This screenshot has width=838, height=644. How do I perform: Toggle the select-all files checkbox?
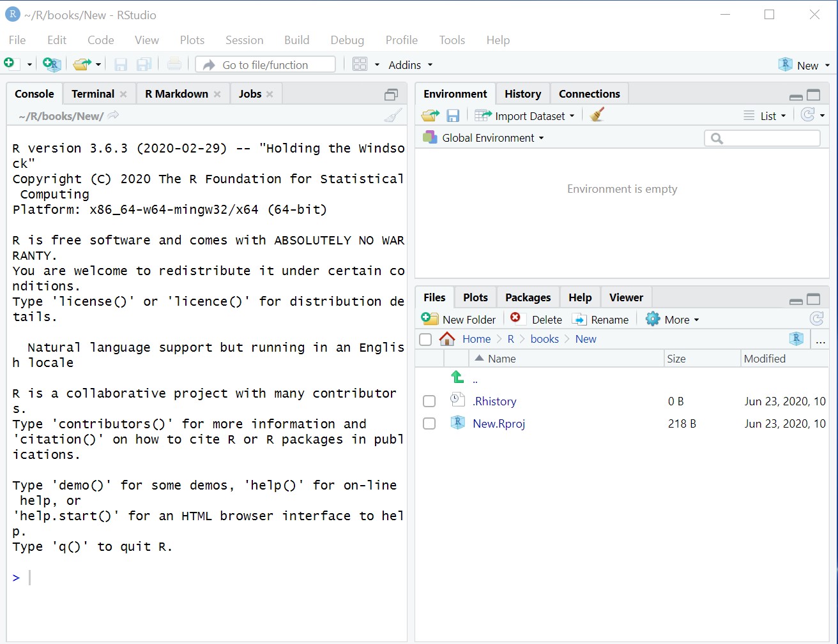(425, 340)
